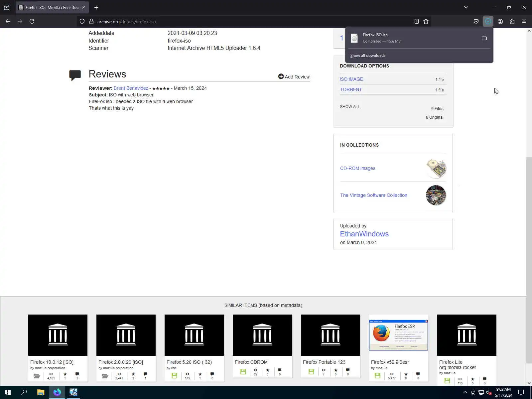Show site security info via padlock

tap(91, 22)
